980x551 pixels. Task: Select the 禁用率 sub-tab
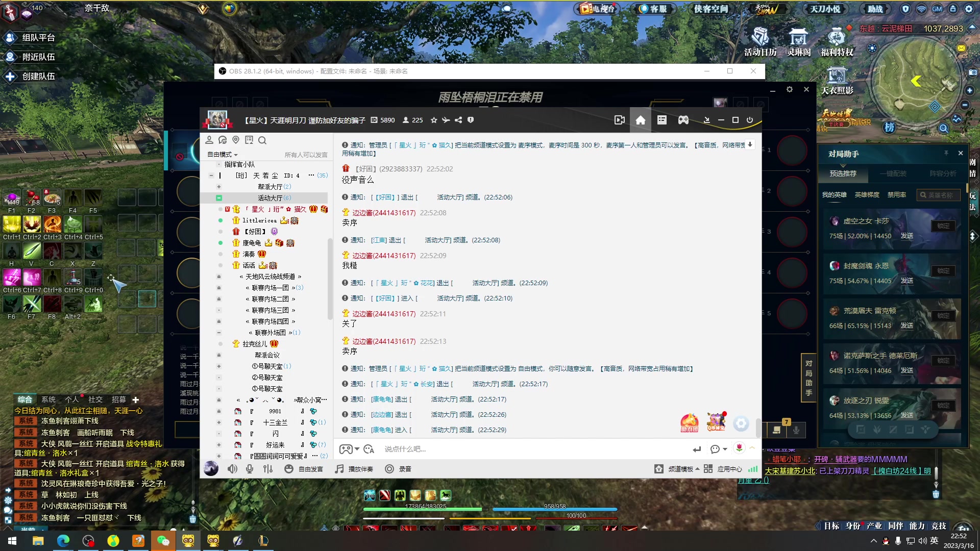897,195
